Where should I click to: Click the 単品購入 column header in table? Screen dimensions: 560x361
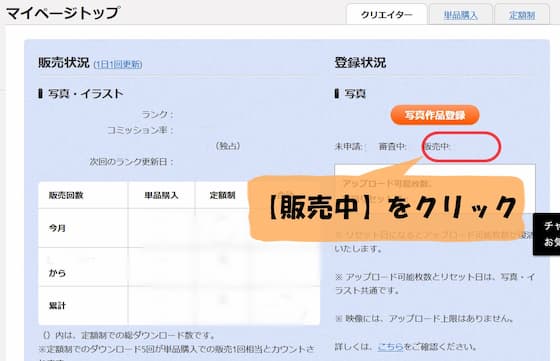tap(161, 195)
